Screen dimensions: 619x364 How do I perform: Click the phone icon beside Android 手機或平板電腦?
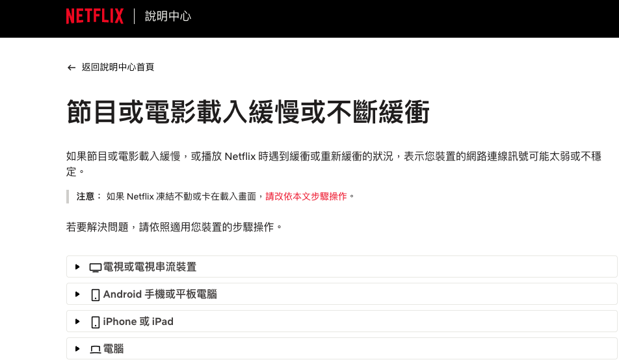tap(96, 295)
